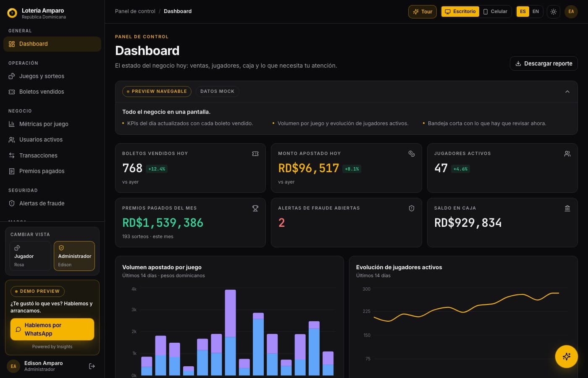This screenshot has height=378, width=588.
Task: Select EN language option
Action: coord(535,12)
